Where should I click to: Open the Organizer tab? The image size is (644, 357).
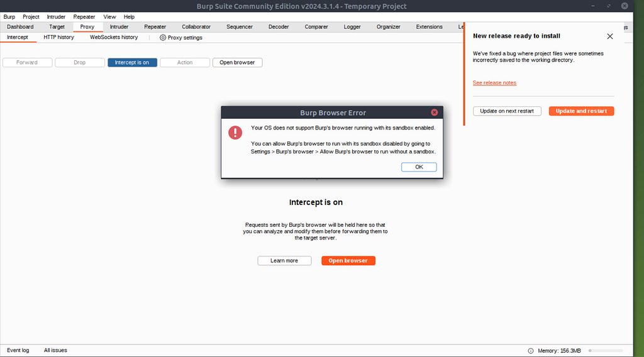pos(388,26)
